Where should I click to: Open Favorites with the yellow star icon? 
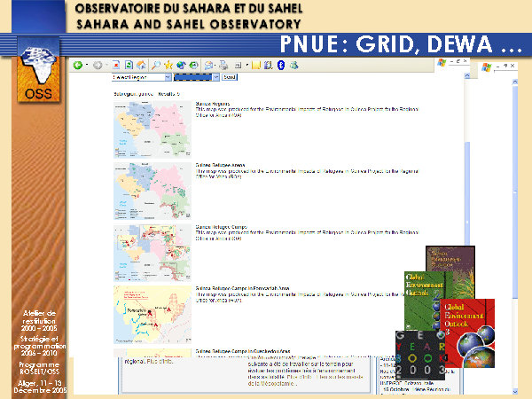[x=168, y=65]
